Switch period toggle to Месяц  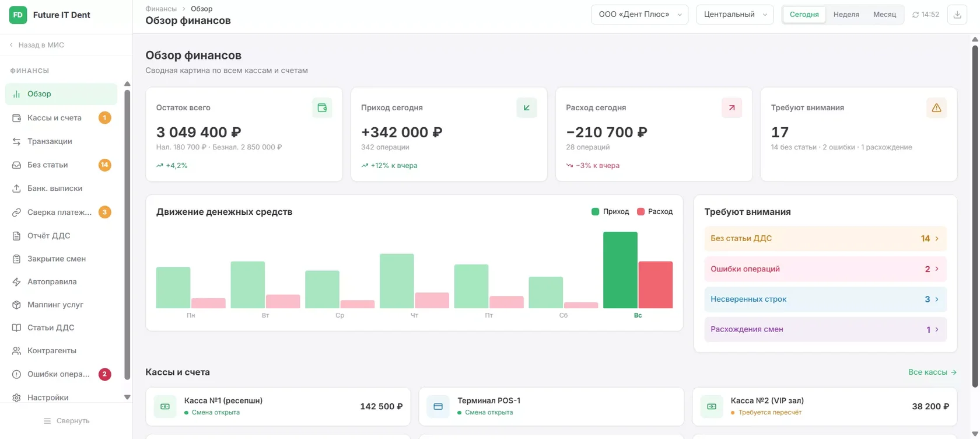point(884,15)
